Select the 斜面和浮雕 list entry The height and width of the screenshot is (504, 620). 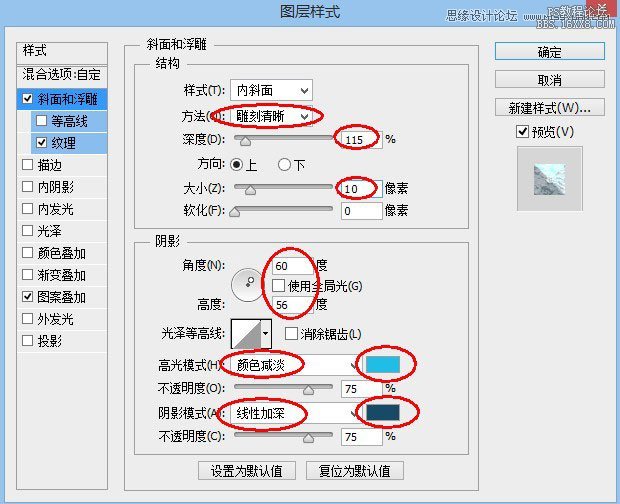coord(62,98)
